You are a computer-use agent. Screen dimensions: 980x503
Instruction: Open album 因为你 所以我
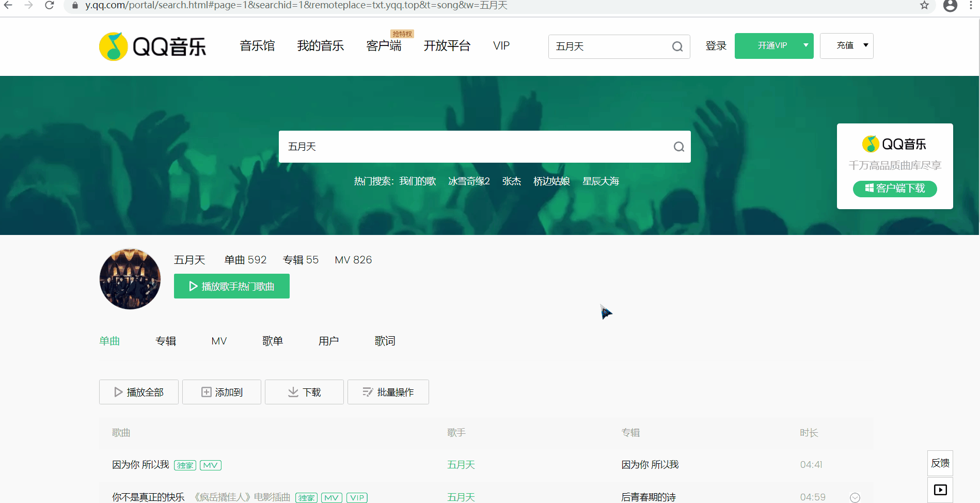point(650,465)
